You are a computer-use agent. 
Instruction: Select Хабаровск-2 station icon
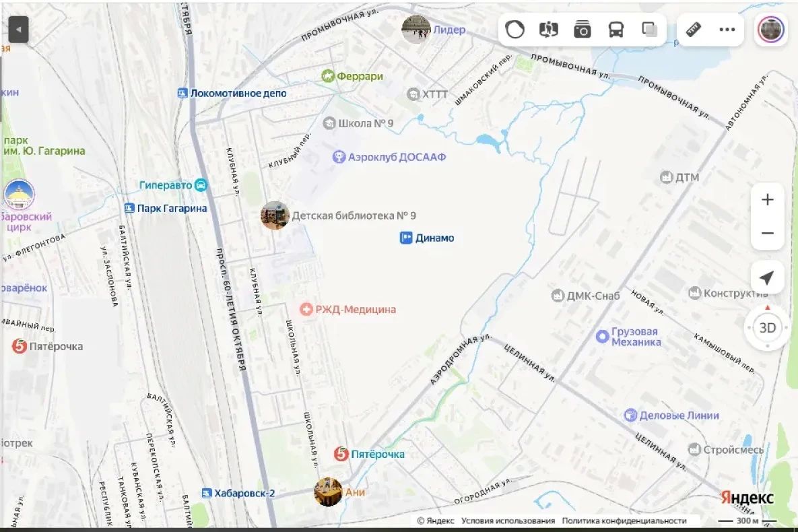[206, 494]
